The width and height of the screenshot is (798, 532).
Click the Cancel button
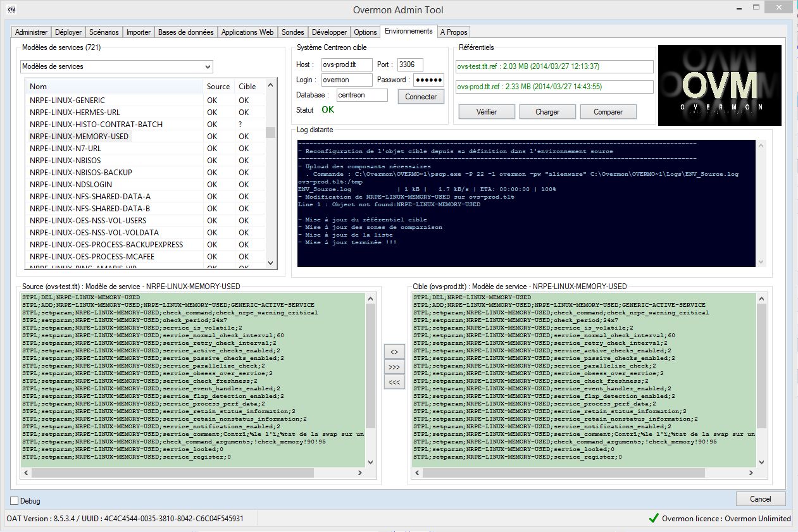pyautogui.click(x=760, y=499)
